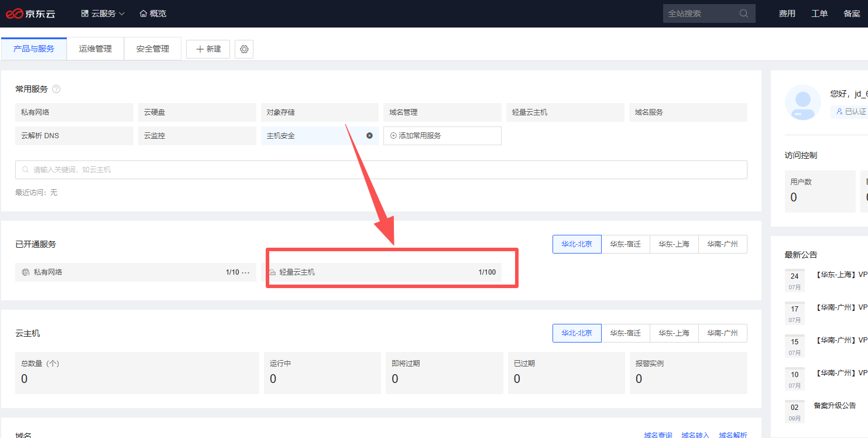Screen dimensions: 868x438
Task: Open the 工单 menu
Action: (x=819, y=13)
